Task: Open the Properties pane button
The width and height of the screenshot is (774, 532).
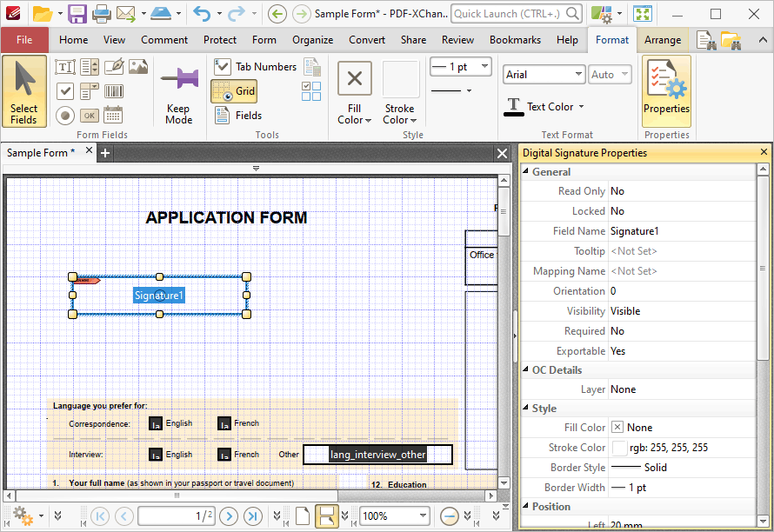Action: coord(666,91)
